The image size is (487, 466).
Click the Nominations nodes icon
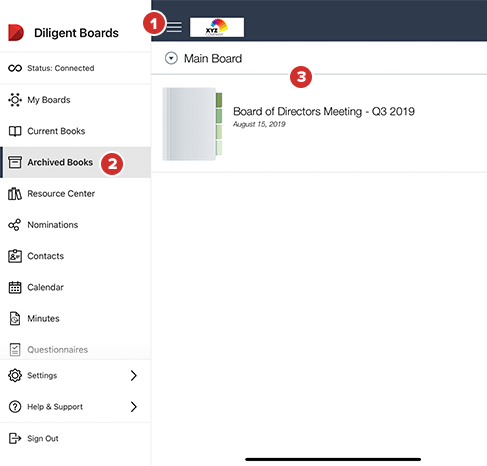click(x=15, y=225)
